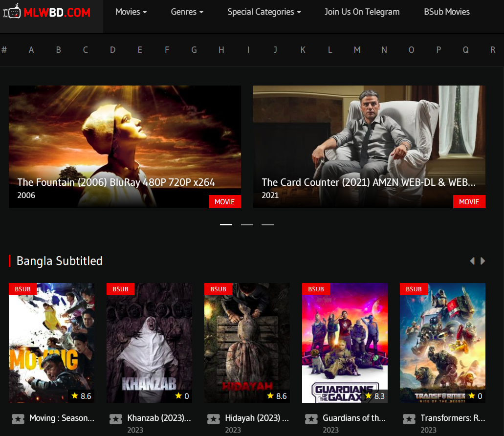Click MOVIE tag on The Fountain banner
The width and height of the screenshot is (504, 436).
pos(225,202)
